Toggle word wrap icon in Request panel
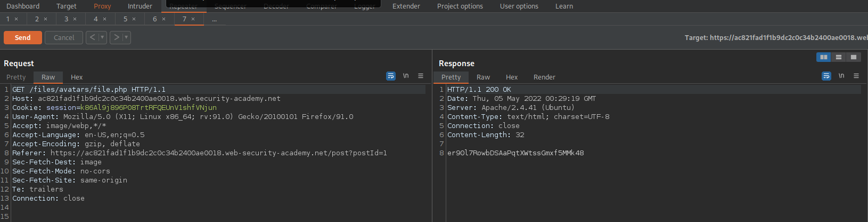Screen dimensions: 868x222 (x=391, y=76)
